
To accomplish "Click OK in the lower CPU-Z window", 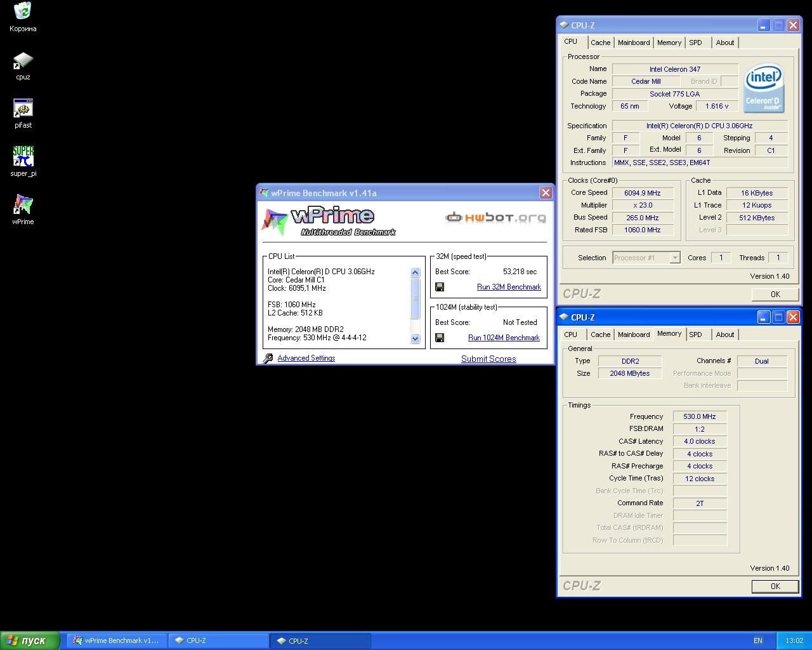I will [775, 587].
